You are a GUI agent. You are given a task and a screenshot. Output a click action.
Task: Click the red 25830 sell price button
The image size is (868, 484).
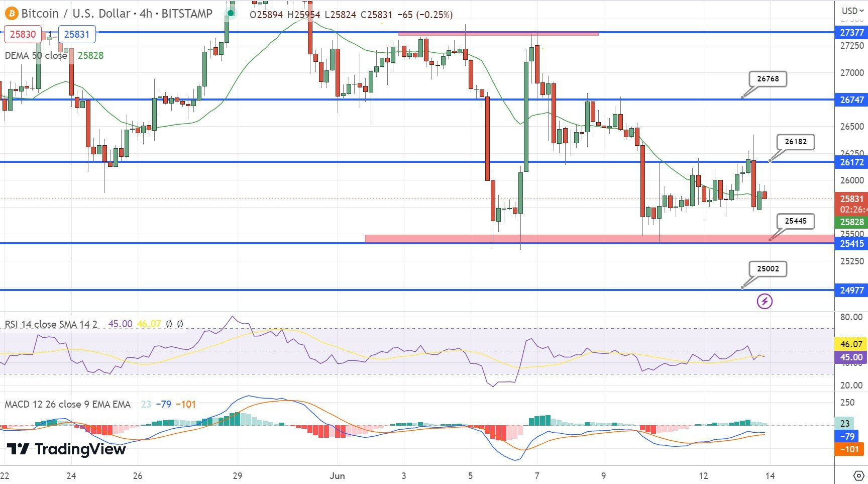point(23,34)
